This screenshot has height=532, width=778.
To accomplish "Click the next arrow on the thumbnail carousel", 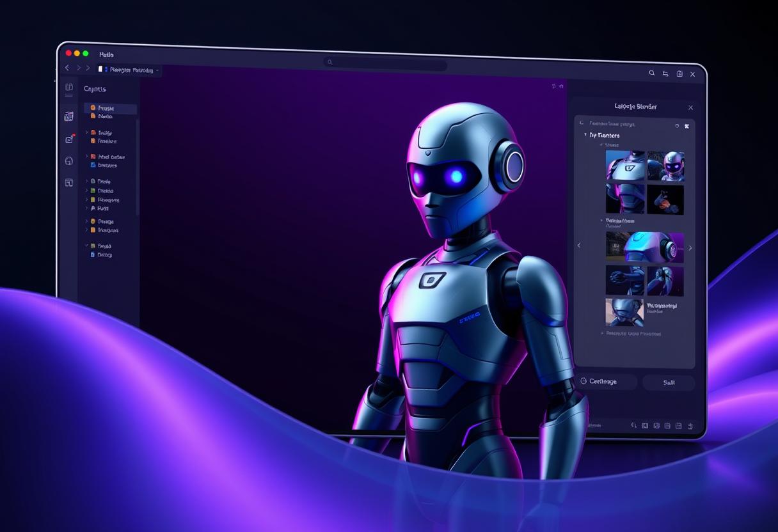I will tap(690, 247).
